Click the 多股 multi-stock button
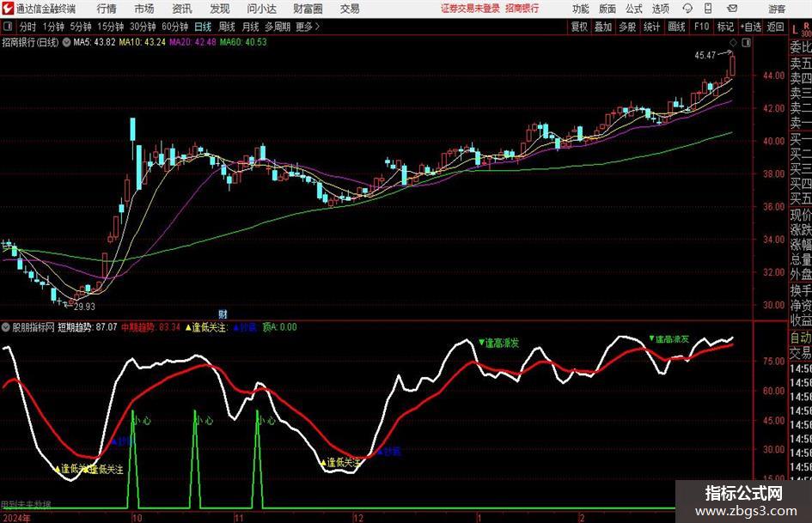 [627, 27]
